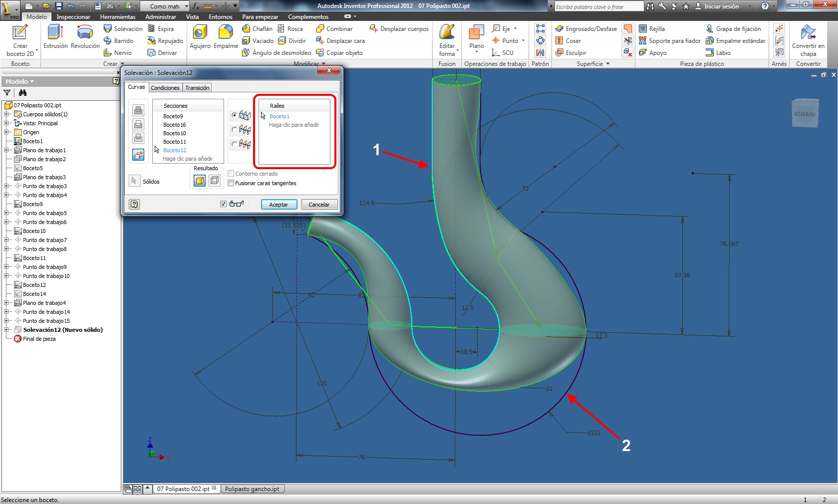
Task: Select Boceto1 in the Raíles list
Action: pyautogui.click(x=279, y=116)
